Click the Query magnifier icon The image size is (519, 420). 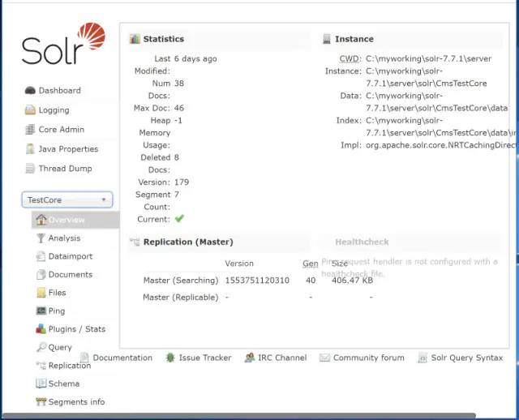41,347
